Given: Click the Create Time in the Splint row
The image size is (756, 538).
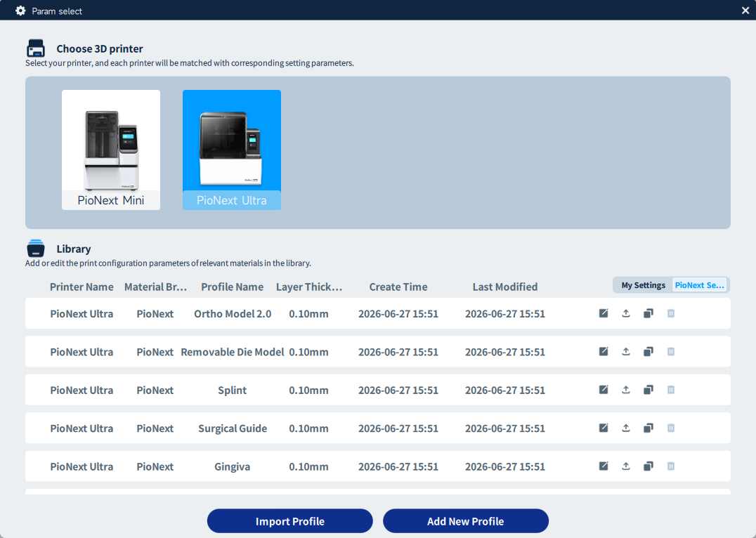Looking at the screenshot, I should (398, 390).
